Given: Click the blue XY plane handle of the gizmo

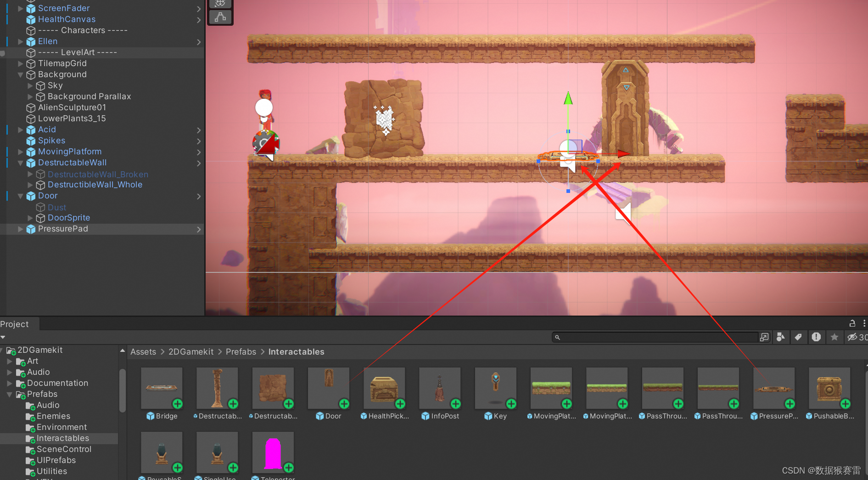Looking at the screenshot, I should (x=575, y=147).
